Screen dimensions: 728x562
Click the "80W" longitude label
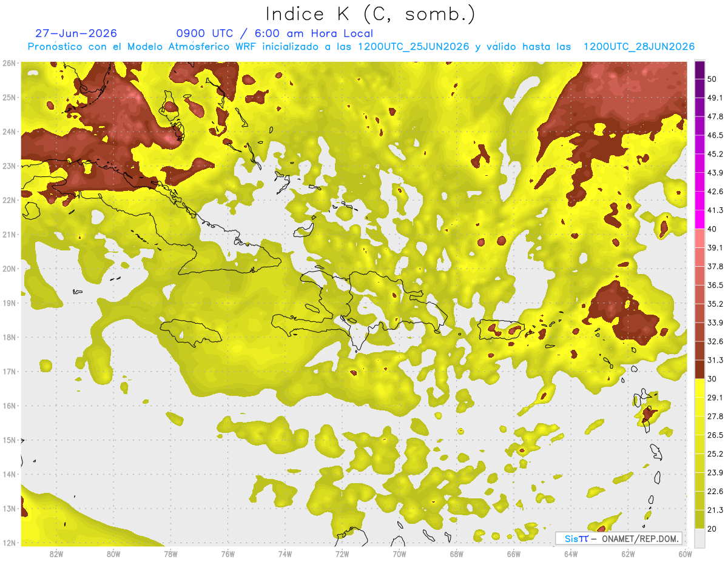(x=113, y=554)
